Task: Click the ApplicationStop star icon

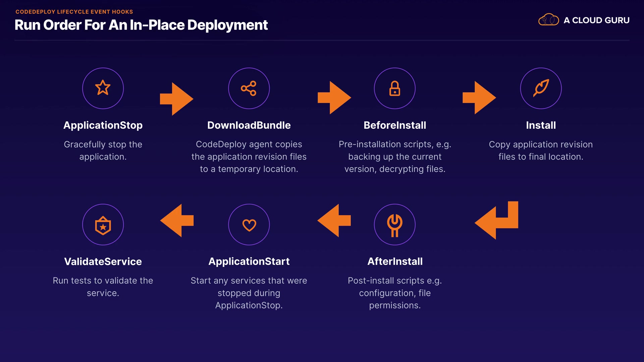Action: [103, 88]
